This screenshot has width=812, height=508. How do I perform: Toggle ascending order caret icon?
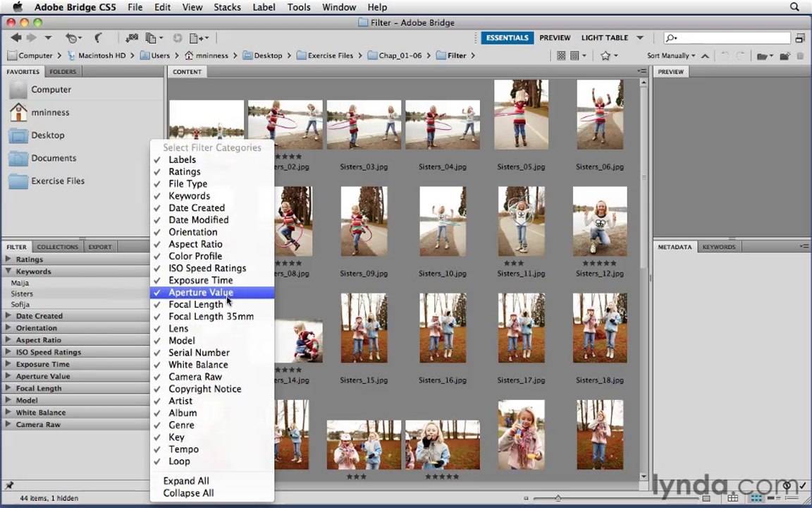705,56
